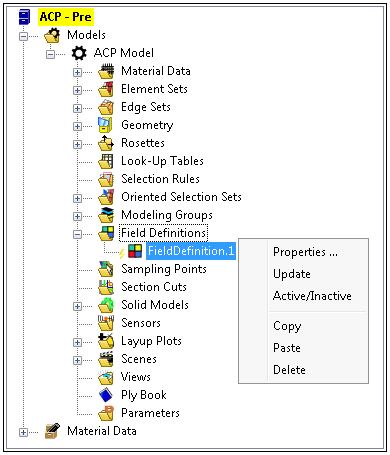
Task: Click the ACP Model gear icon
Action: pyautogui.click(x=79, y=53)
